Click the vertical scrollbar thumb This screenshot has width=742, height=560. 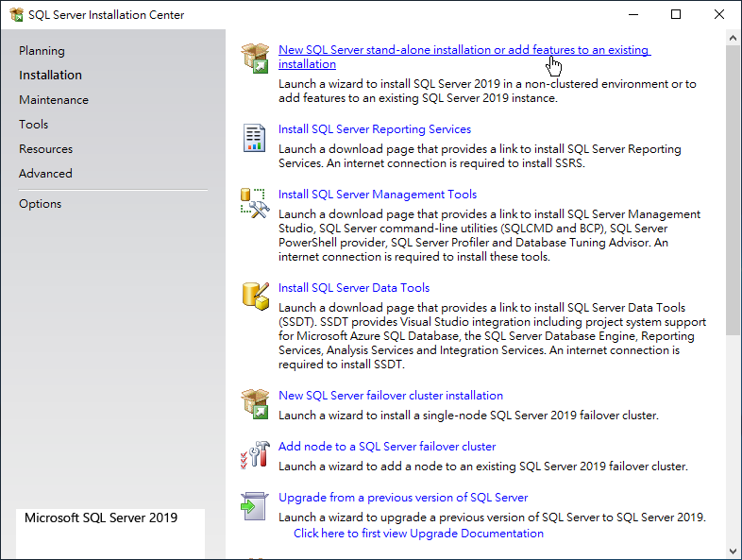click(x=733, y=191)
